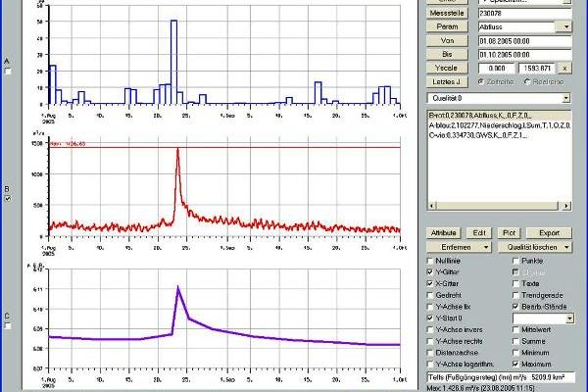
Task: Click the Von date input field
Action: (x=524, y=40)
